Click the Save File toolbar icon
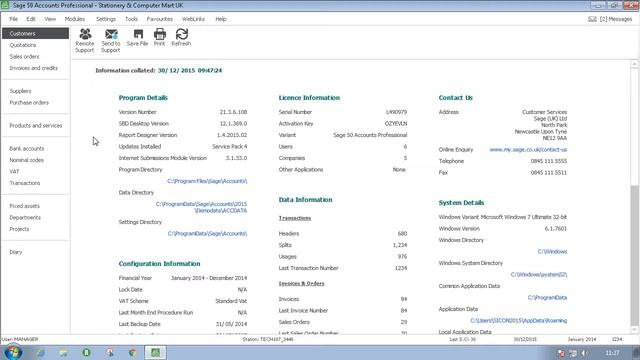 pos(138,38)
